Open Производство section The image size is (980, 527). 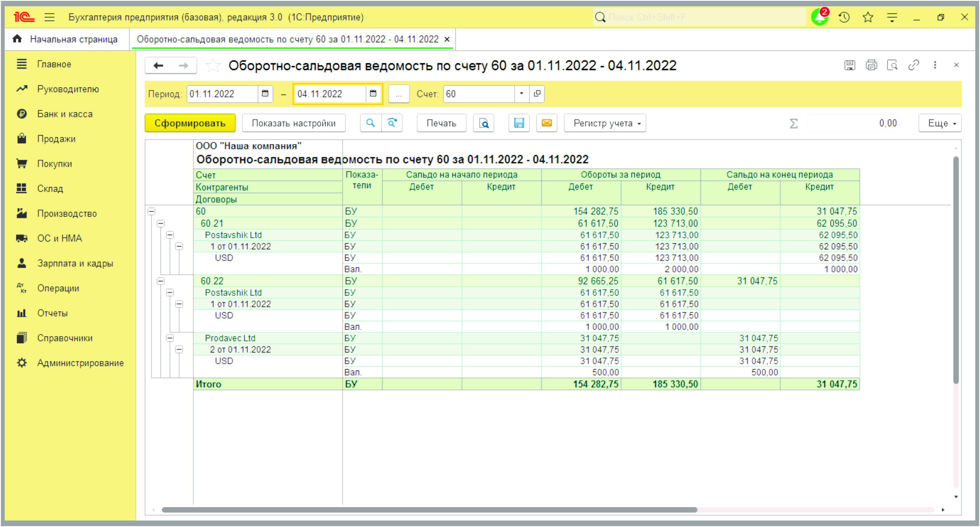click(67, 213)
